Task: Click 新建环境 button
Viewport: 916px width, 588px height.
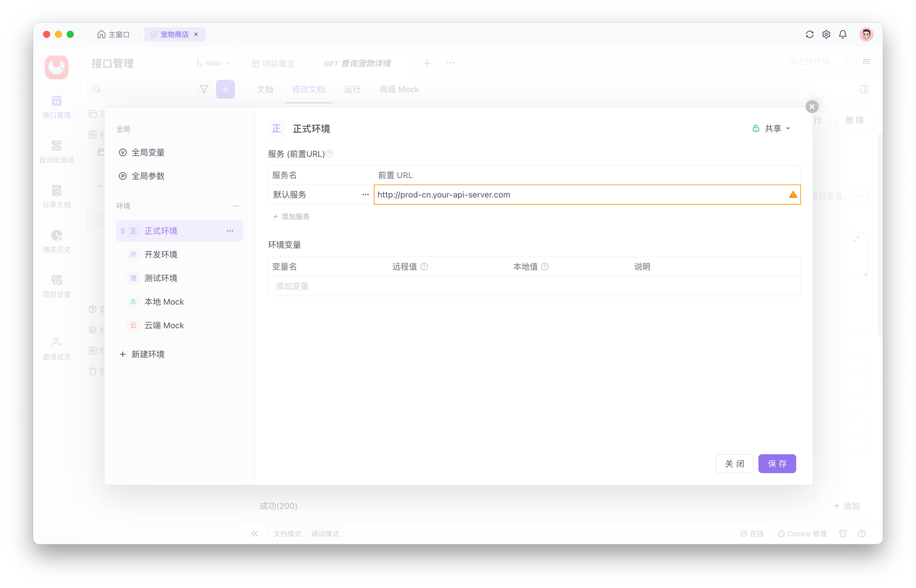Action: (x=142, y=354)
